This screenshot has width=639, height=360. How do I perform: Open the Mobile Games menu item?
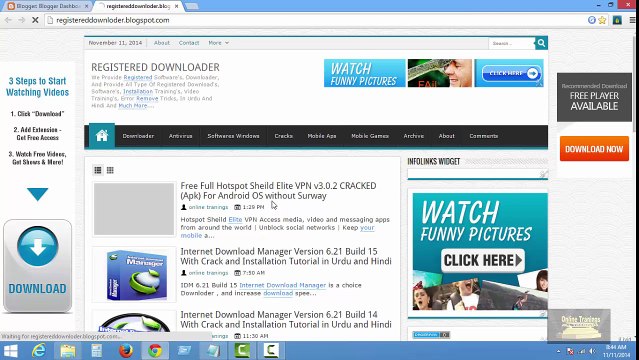(x=370, y=136)
